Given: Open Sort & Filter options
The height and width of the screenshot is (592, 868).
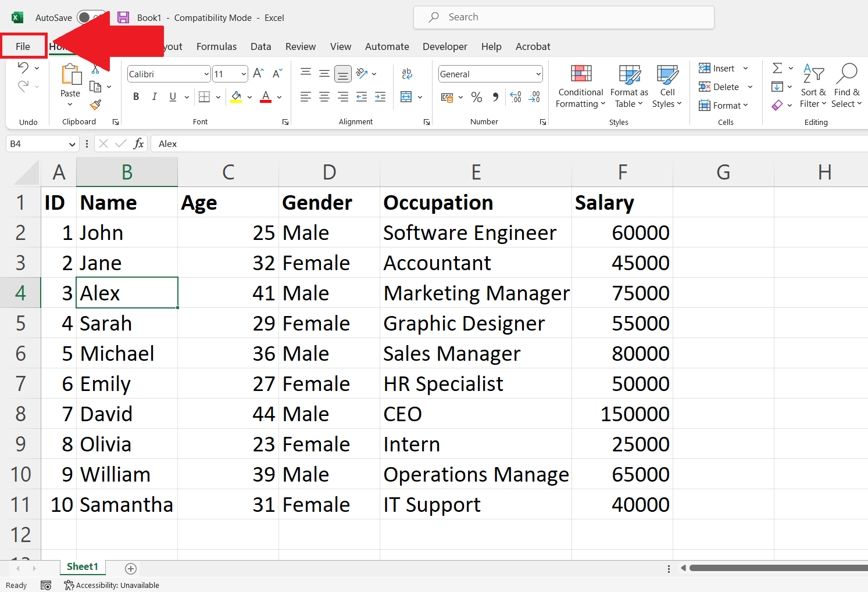Looking at the screenshot, I should 813,86.
